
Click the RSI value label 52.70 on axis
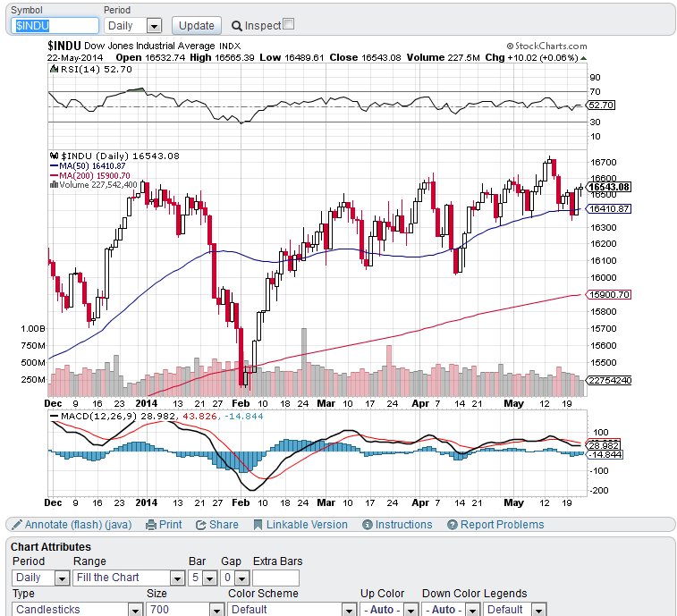(601, 105)
